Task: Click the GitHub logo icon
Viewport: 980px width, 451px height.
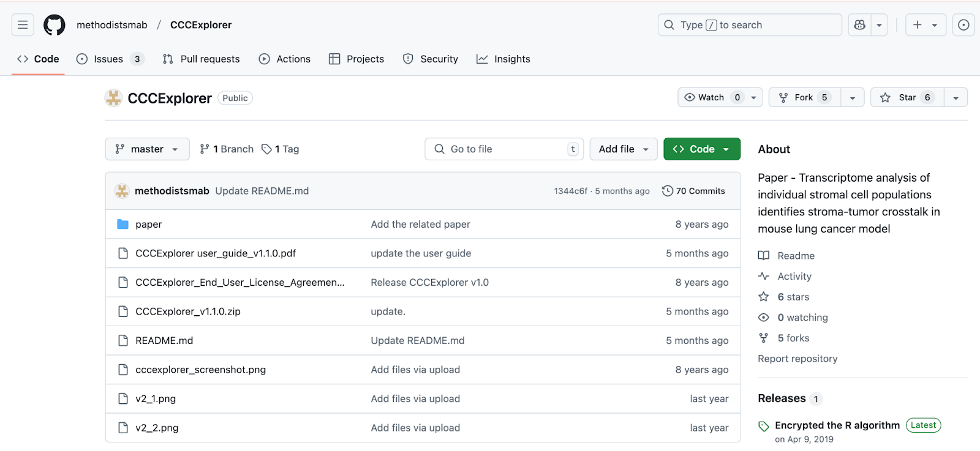Action: (x=55, y=25)
